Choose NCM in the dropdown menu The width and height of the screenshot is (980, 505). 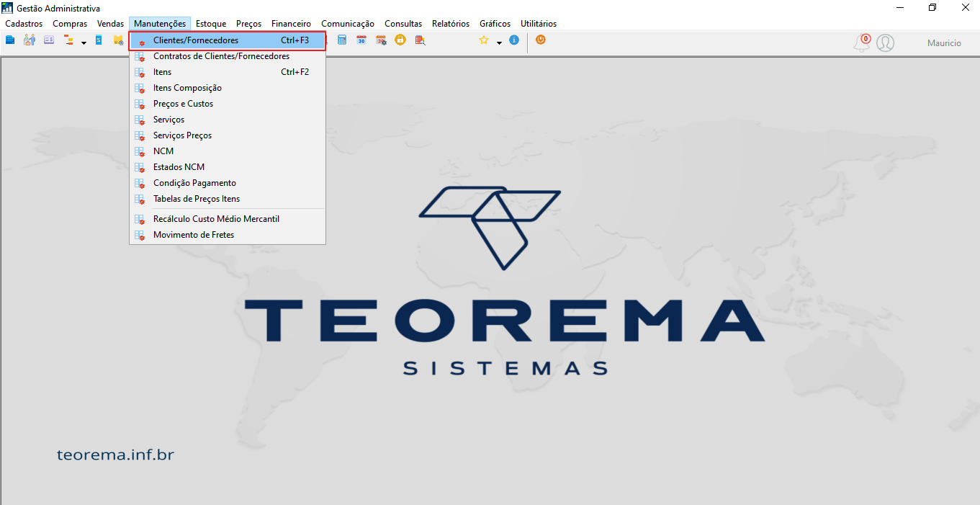coord(228,151)
